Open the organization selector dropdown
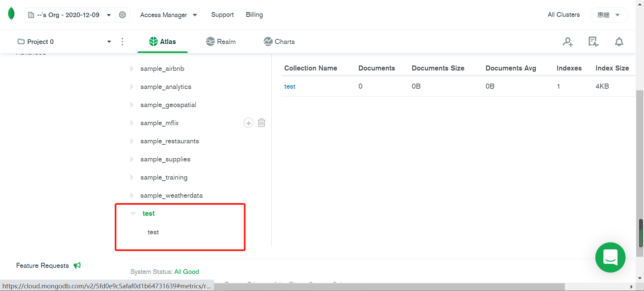Screen dimensions: 644x291 [x=70, y=15]
